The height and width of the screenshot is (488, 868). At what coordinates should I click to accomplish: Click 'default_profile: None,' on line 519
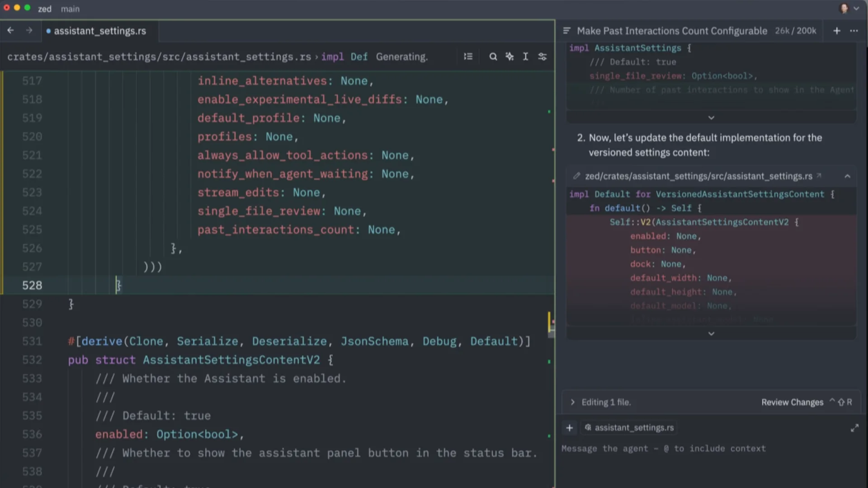tap(272, 118)
